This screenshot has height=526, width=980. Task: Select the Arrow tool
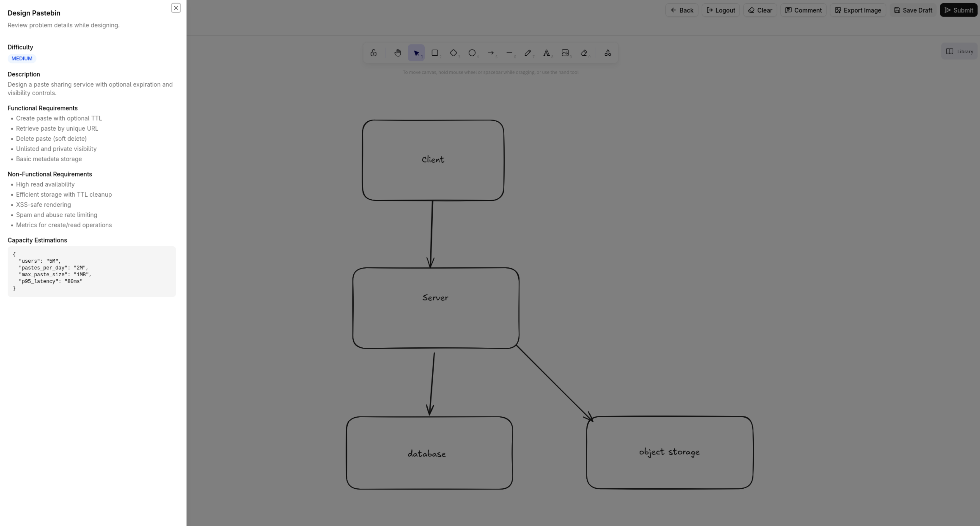click(491, 53)
